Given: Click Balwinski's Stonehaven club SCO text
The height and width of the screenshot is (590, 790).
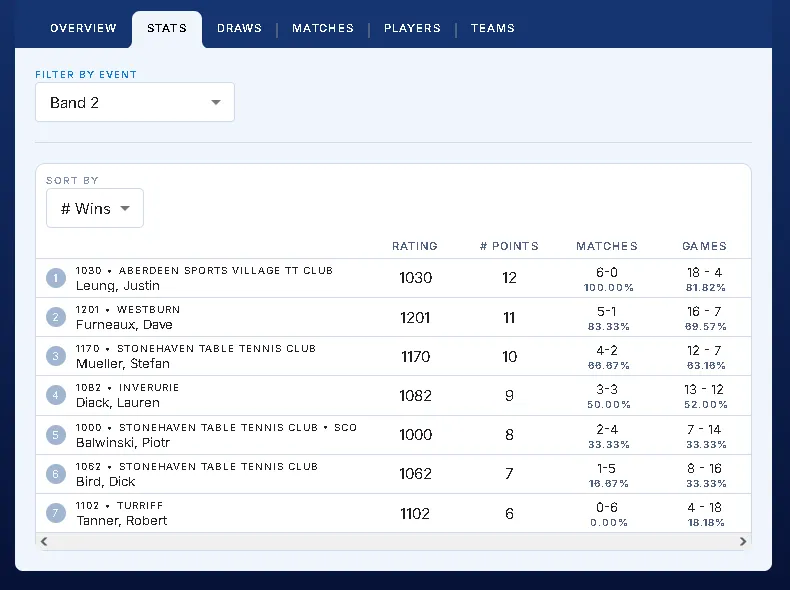Looking at the screenshot, I should pyautogui.click(x=238, y=428).
